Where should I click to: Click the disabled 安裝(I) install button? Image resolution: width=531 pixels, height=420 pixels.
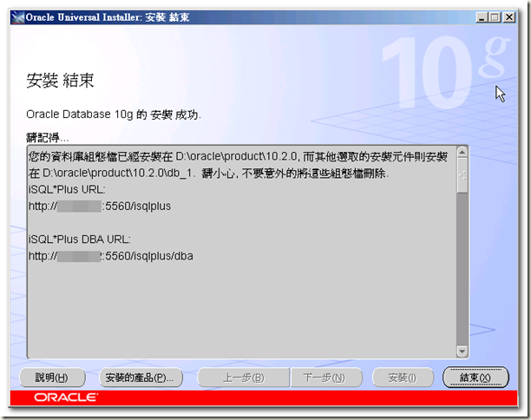(x=403, y=377)
